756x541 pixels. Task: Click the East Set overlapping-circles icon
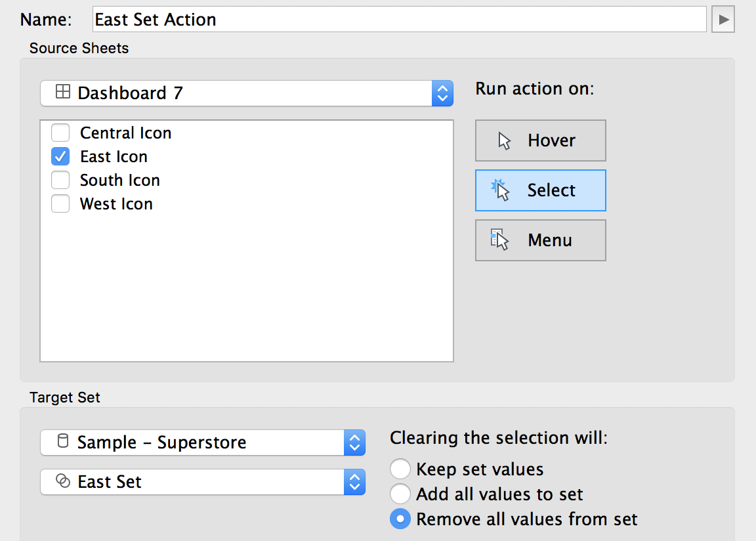click(63, 481)
